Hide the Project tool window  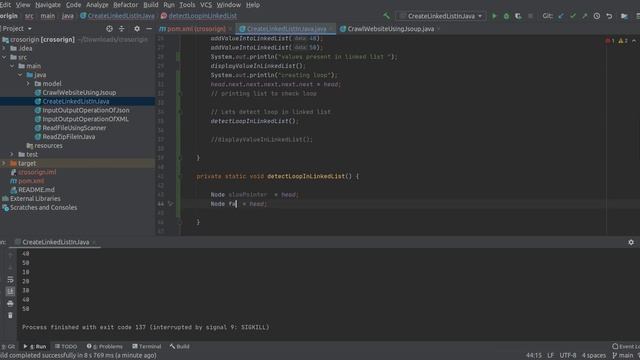149,29
